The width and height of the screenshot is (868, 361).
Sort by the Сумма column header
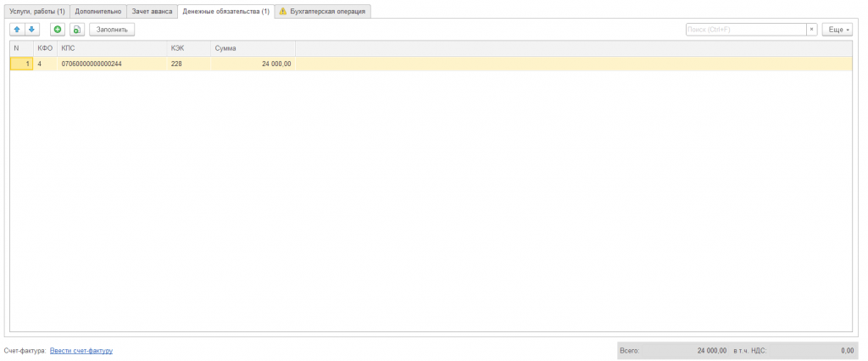click(253, 48)
